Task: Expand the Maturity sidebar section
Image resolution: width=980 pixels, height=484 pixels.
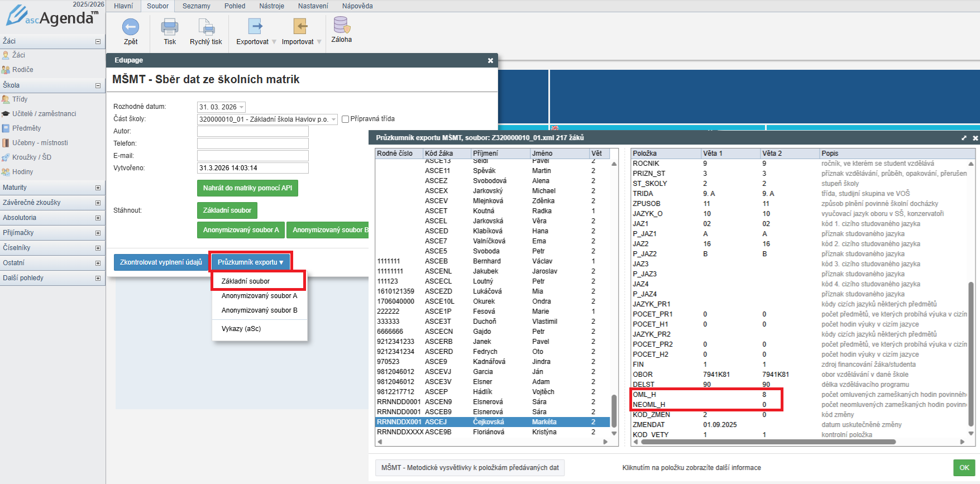Action: [x=98, y=188]
